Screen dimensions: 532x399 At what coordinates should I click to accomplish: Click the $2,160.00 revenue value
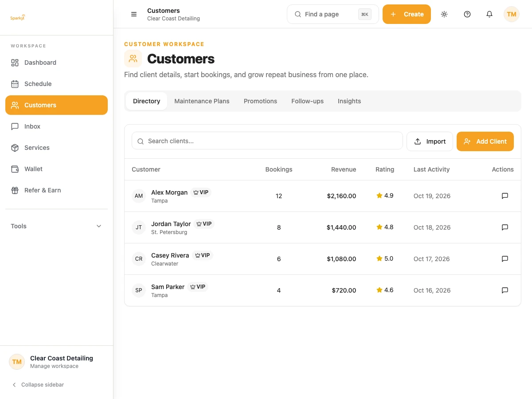[341, 196]
